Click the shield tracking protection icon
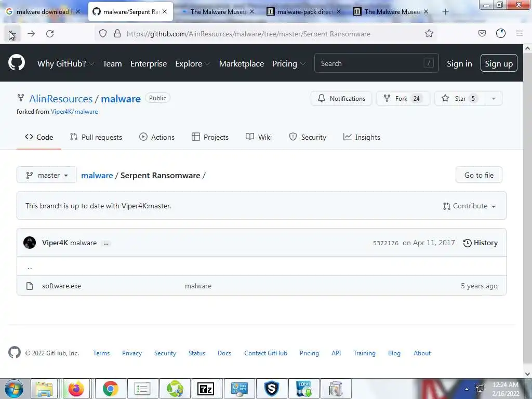Screen dimensions: 532x399 coord(103,33)
